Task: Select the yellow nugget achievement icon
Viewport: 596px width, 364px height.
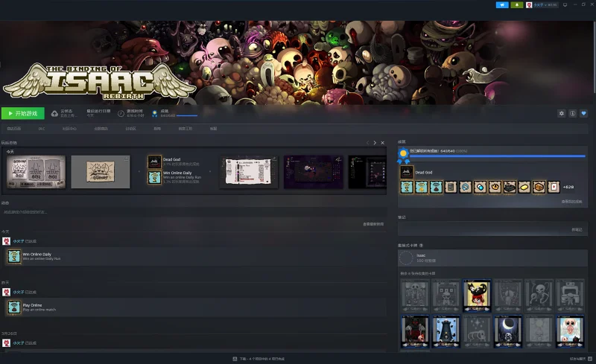Action: pyautogui.click(x=524, y=187)
